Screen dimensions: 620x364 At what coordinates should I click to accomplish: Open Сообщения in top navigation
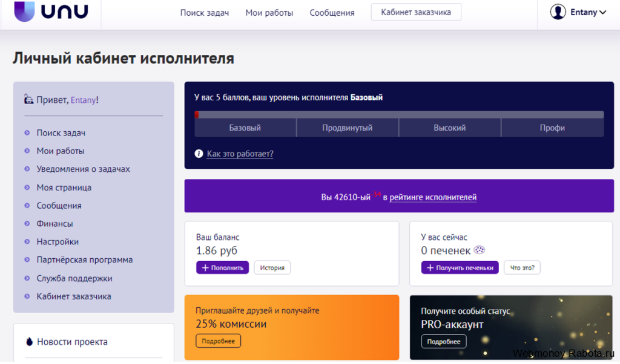(x=332, y=13)
